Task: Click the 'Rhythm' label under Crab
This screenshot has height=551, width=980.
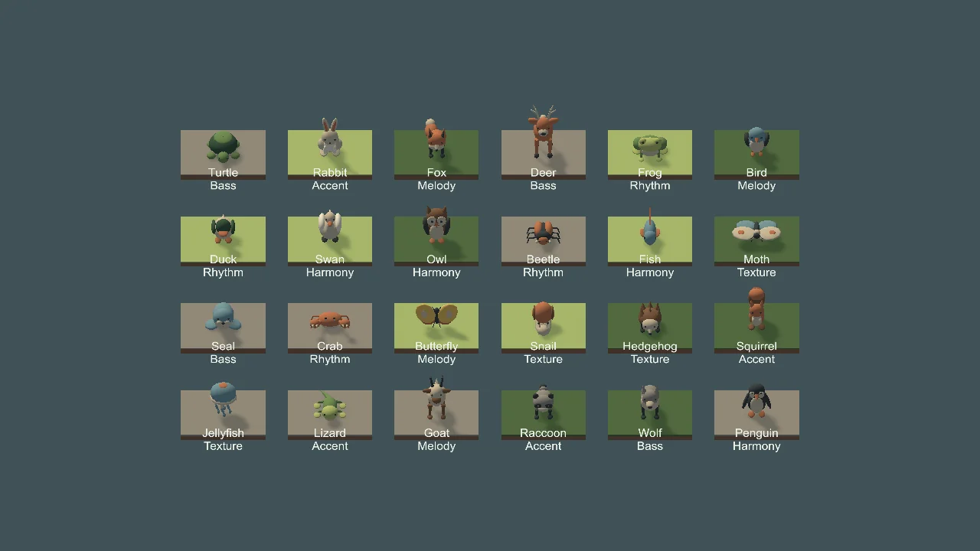Action: point(330,359)
